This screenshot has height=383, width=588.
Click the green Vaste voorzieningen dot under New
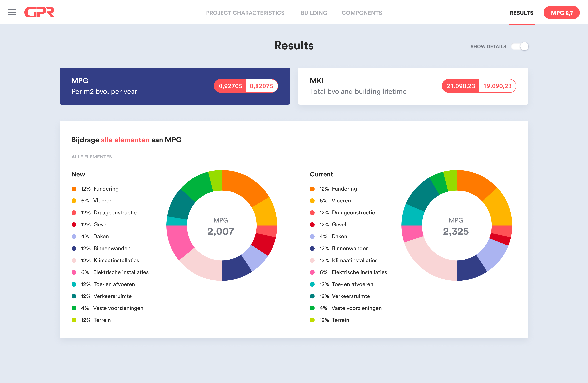[x=74, y=308]
